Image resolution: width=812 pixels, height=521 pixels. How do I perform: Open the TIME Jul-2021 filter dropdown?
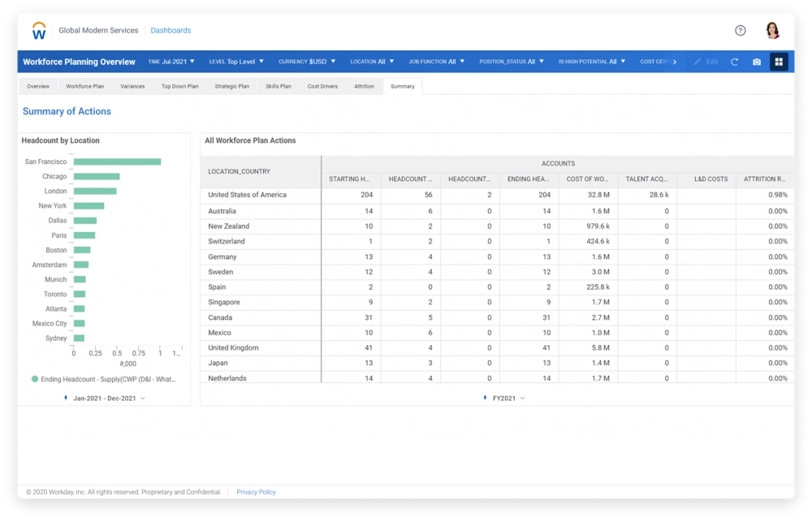coord(171,62)
